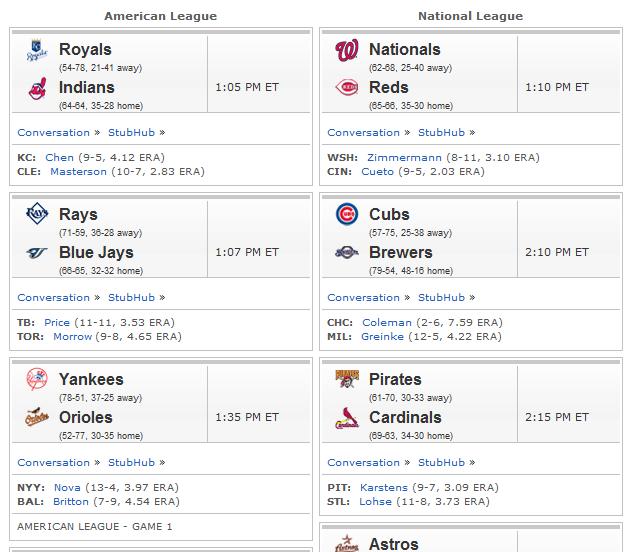Open StubHub link for Nationals vs Reds
The image size is (627, 552).
click(441, 133)
